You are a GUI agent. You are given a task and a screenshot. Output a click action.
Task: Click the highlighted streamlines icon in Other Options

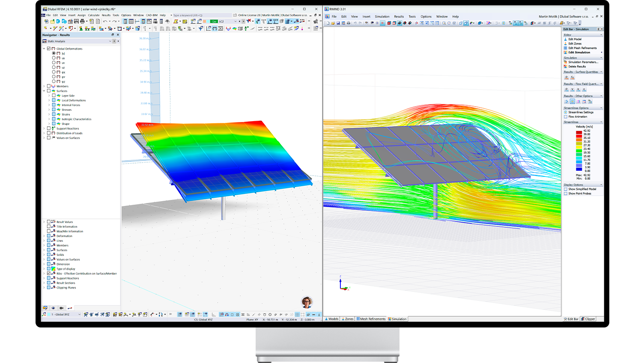[572, 102]
